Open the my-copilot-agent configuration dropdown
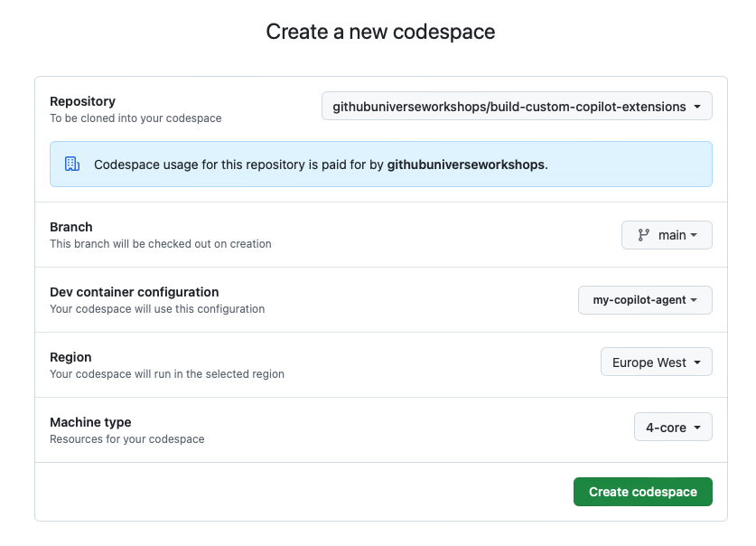The width and height of the screenshot is (756, 546). pos(644,300)
